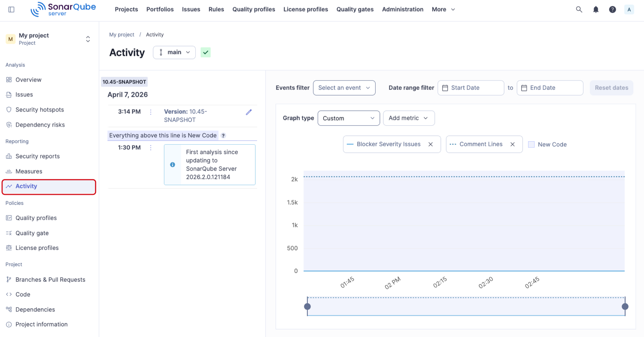Click the 10.45-SNAPSHOT version badge

125,82
